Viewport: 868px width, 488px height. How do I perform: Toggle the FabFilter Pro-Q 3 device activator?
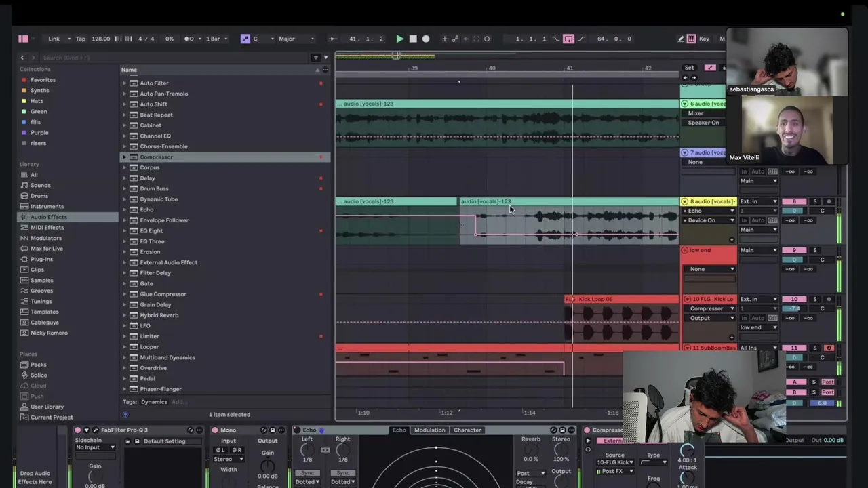tap(77, 430)
